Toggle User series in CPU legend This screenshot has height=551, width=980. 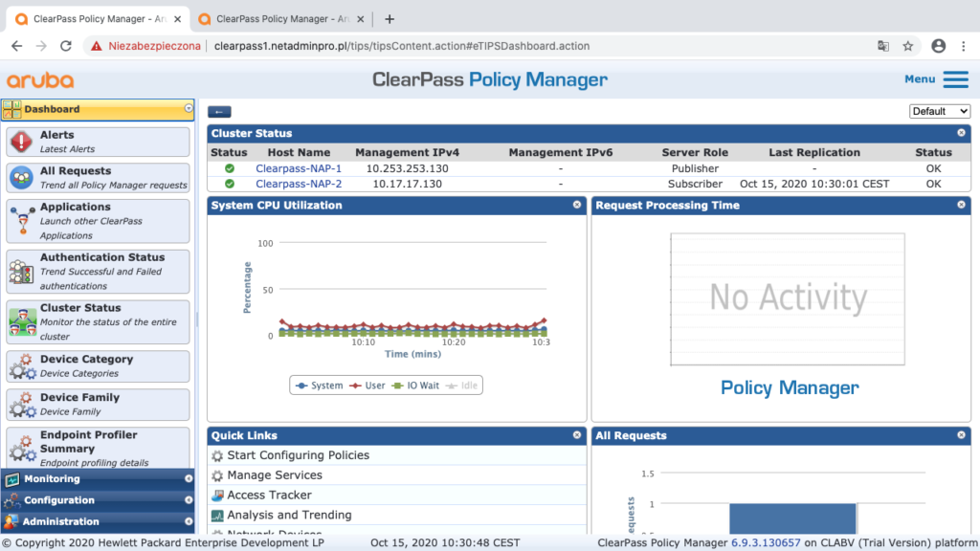(367, 386)
